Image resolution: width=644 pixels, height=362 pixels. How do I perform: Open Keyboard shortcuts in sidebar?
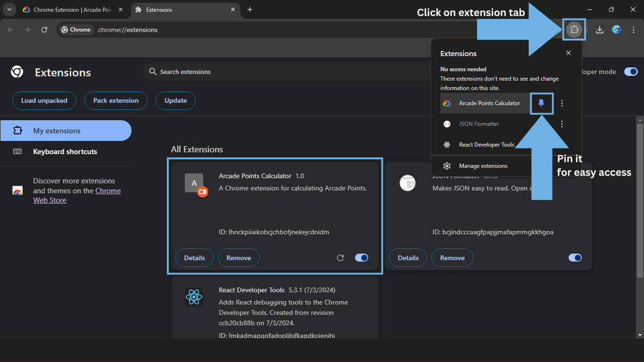point(66,152)
